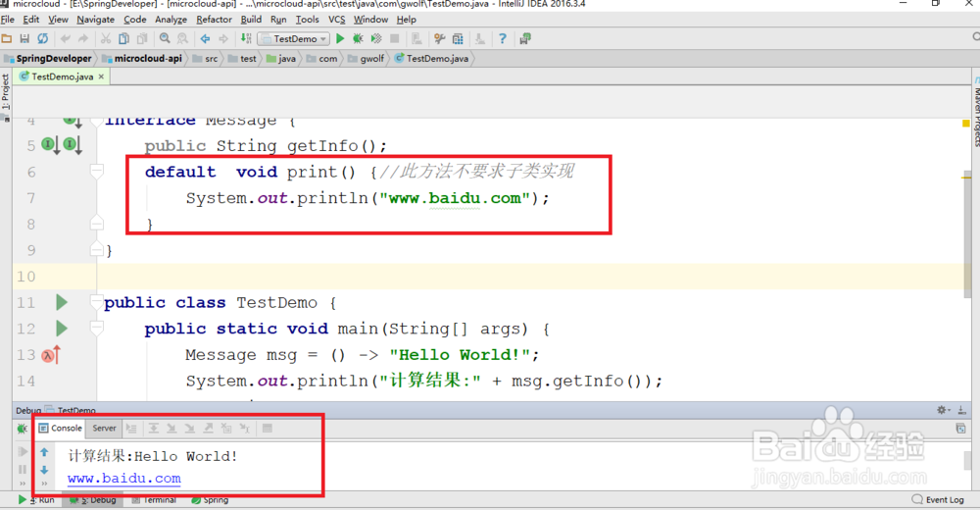
Task: Close the TestDemo.java editor tab
Action: [101, 76]
